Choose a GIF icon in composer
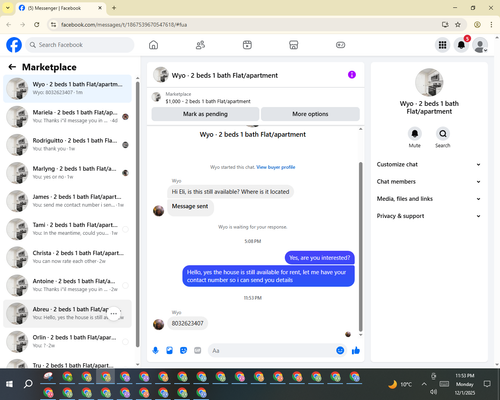 [x=198, y=350]
